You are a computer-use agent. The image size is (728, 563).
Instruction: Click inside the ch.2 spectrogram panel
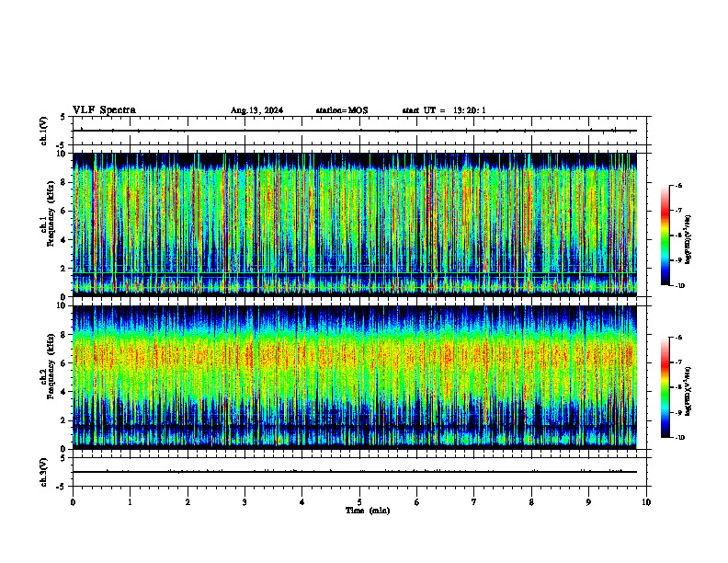point(354,377)
